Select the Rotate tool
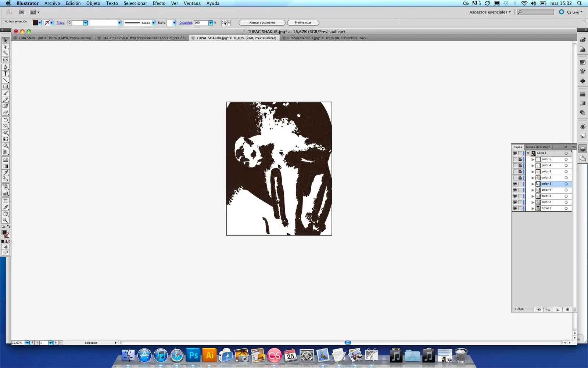588x368 pixels. (6, 120)
